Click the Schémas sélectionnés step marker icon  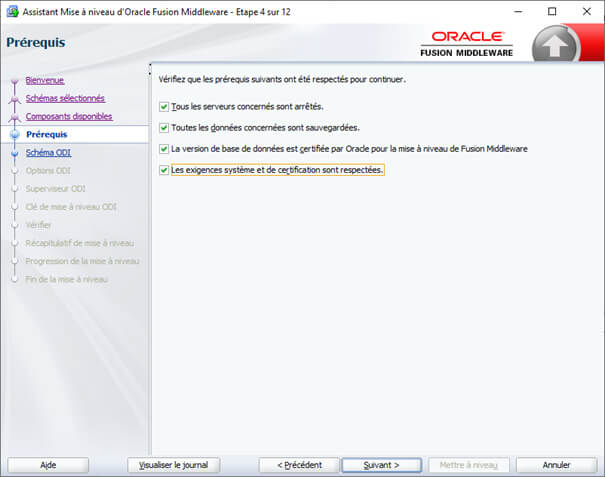click(x=15, y=100)
